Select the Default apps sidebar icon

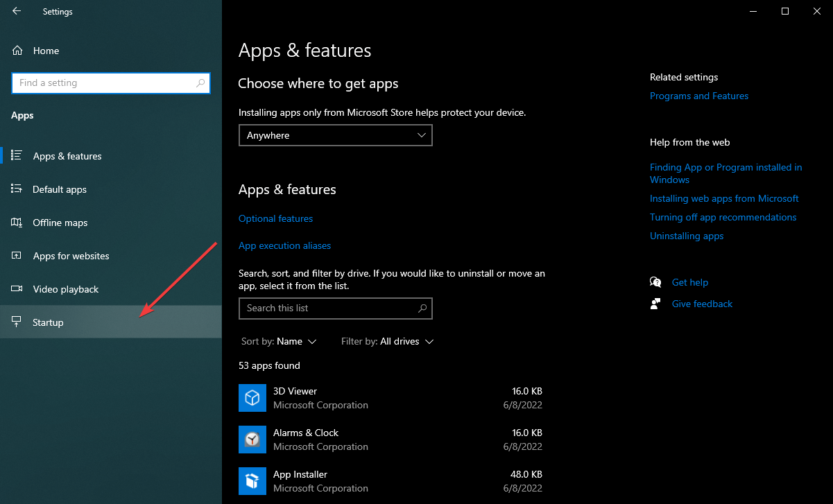tap(17, 189)
